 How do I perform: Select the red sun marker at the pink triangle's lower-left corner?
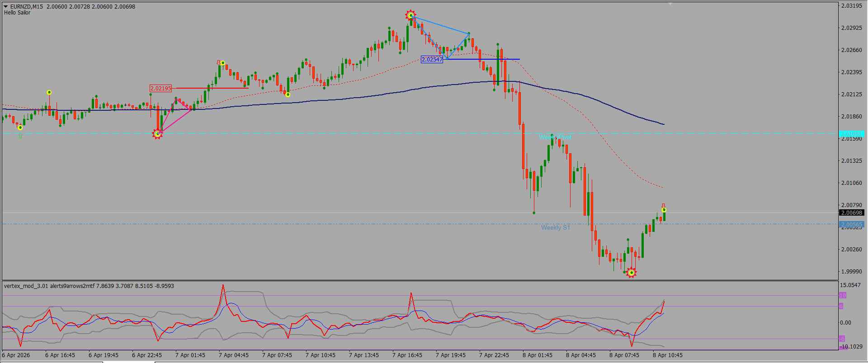click(157, 134)
